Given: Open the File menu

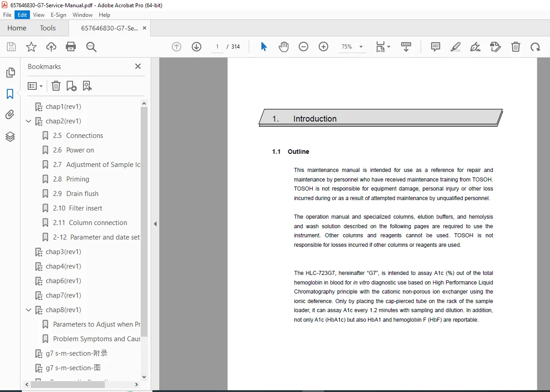Looking at the screenshot, I should (7, 15).
